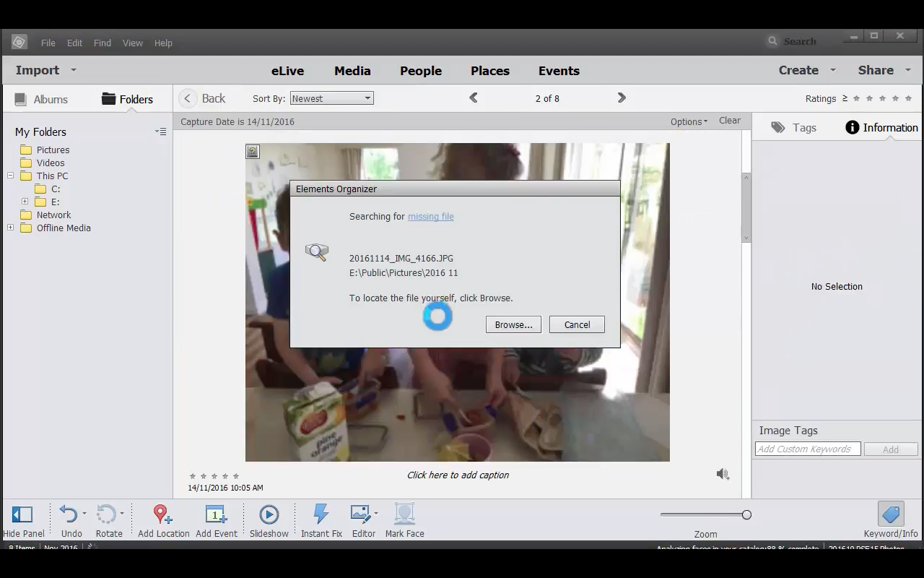Clear the capture date filter
Viewport: 924px width, 578px height.
730,121
